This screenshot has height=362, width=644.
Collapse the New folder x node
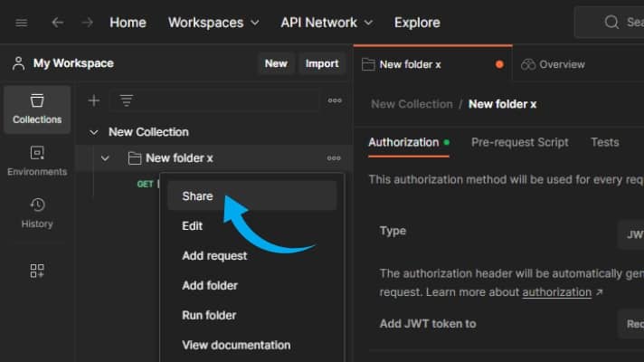[x=105, y=158]
